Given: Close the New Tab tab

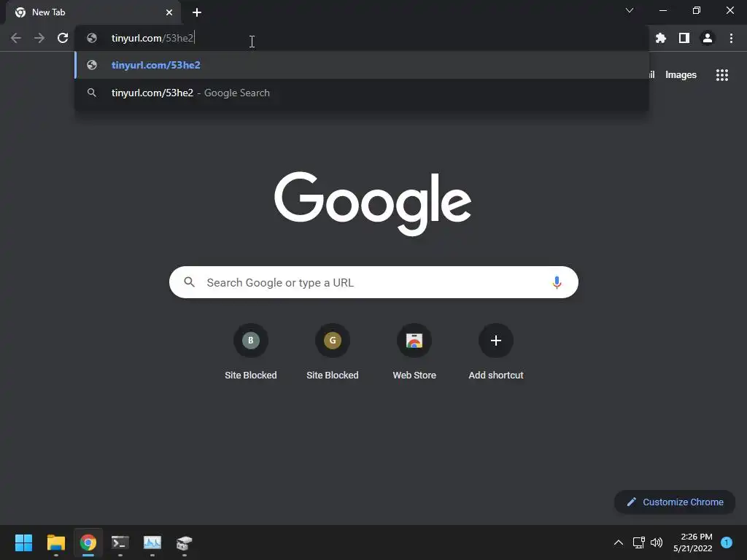Looking at the screenshot, I should pos(169,12).
